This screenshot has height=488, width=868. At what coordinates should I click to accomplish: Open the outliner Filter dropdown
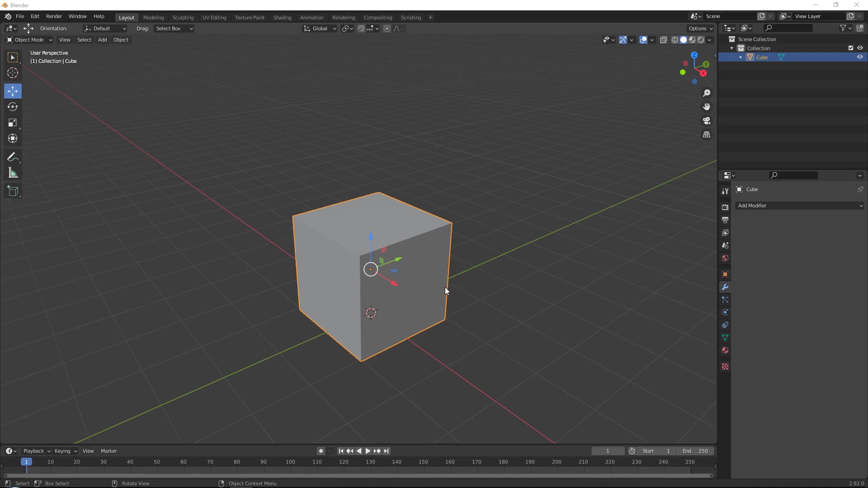point(845,28)
